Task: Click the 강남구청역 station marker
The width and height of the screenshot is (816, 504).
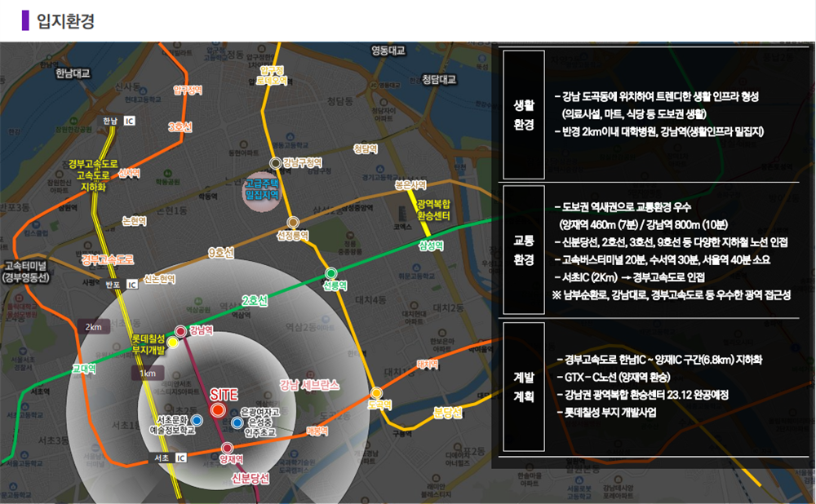Action: [x=276, y=163]
